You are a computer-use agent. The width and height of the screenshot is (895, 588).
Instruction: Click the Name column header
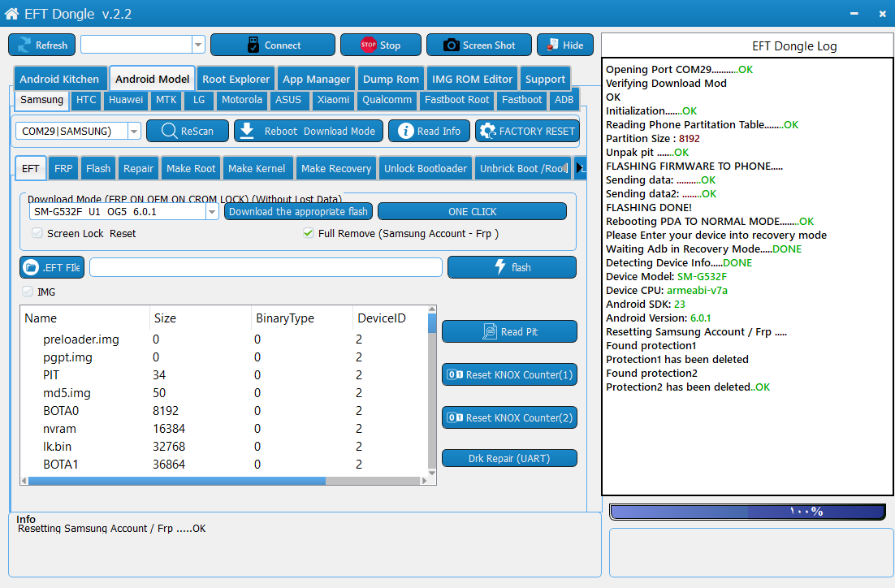pos(85,318)
